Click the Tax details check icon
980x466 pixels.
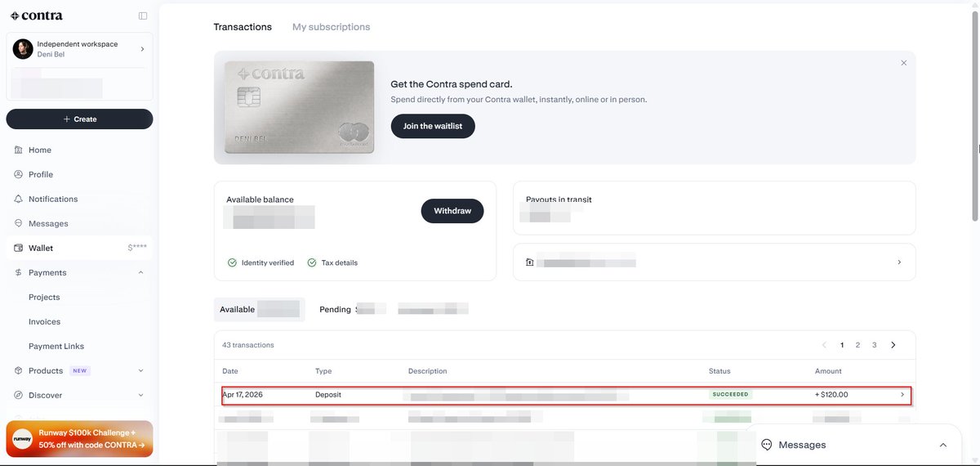tap(312, 262)
